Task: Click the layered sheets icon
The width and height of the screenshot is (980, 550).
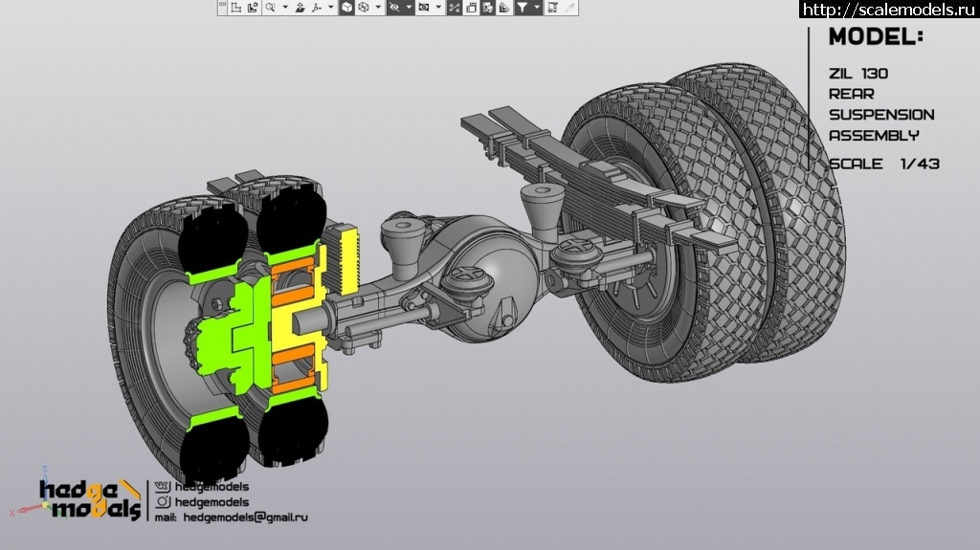Action: click(471, 8)
